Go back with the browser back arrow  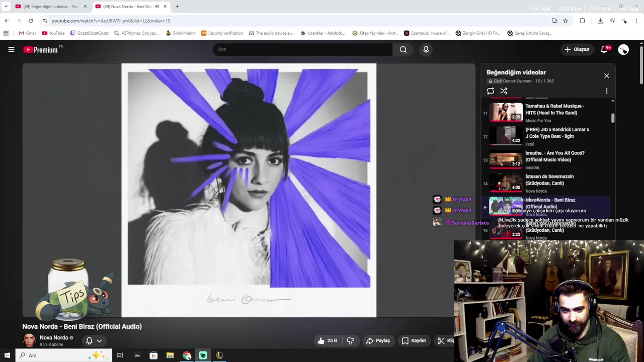click(x=7, y=21)
